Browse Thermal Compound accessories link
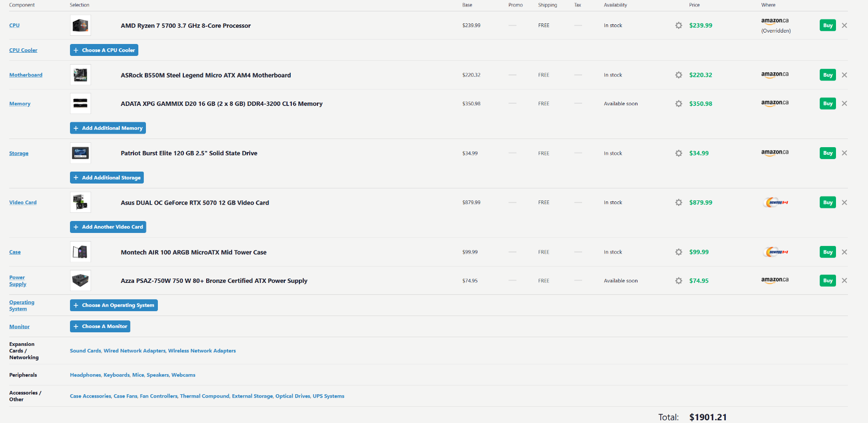868x423 pixels. tap(205, 396)
